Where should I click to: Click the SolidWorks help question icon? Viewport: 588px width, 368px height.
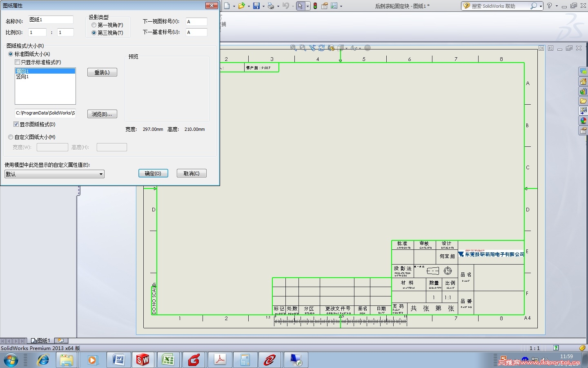click(549, 6)
